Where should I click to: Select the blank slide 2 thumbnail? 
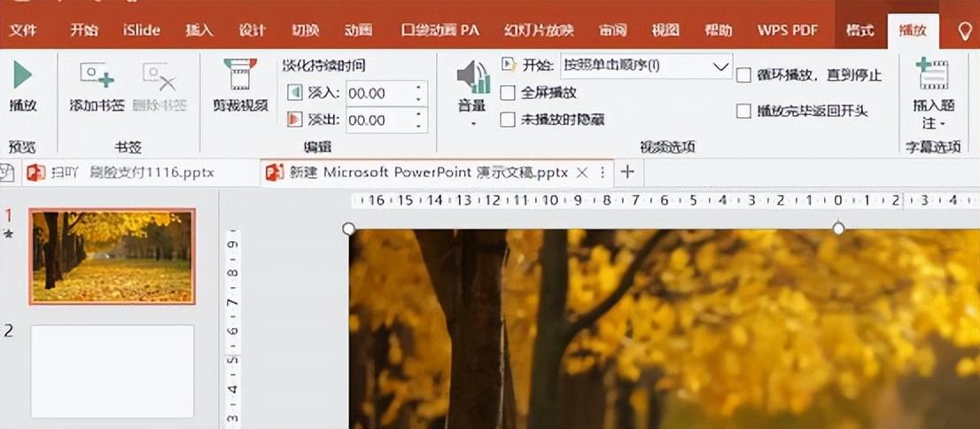point(113,370)
